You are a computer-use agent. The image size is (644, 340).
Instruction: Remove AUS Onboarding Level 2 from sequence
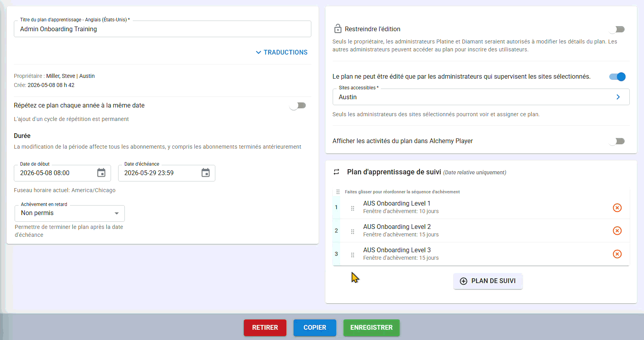[617, 230]
